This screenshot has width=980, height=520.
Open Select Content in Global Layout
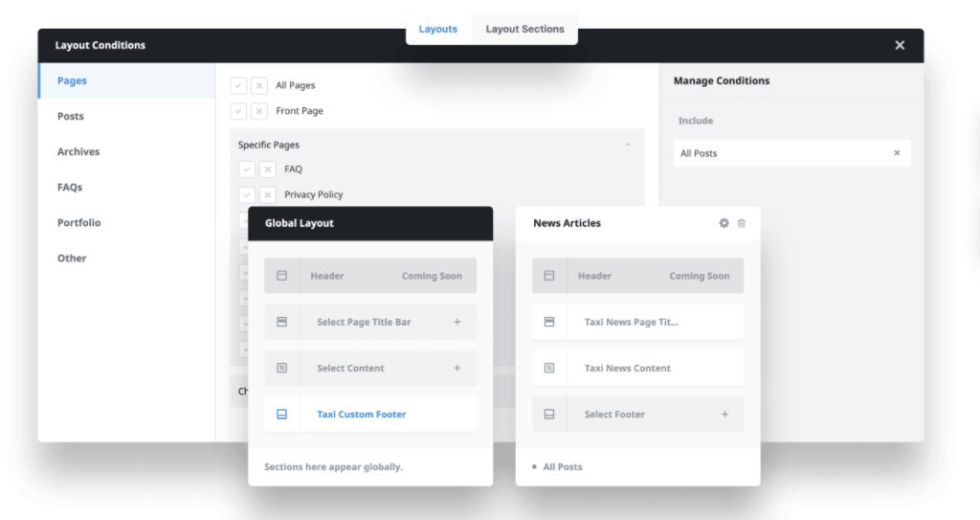[x=370, y=369]
